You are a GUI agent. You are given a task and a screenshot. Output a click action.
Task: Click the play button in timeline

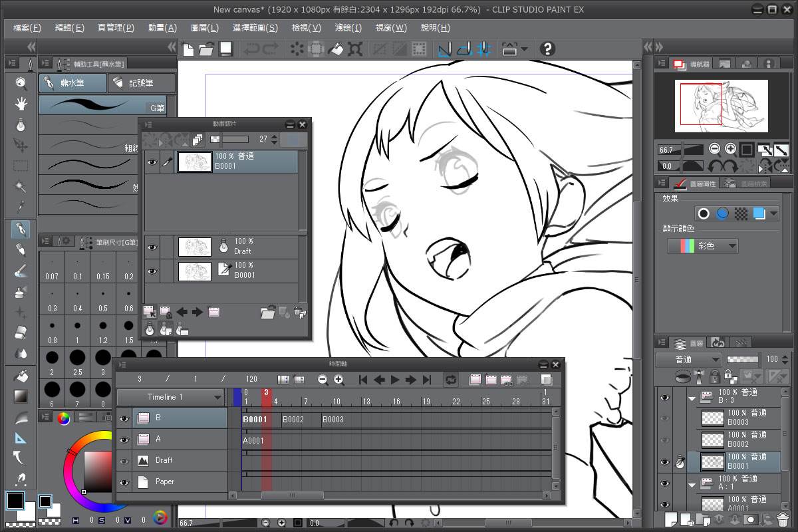[395, 380]
